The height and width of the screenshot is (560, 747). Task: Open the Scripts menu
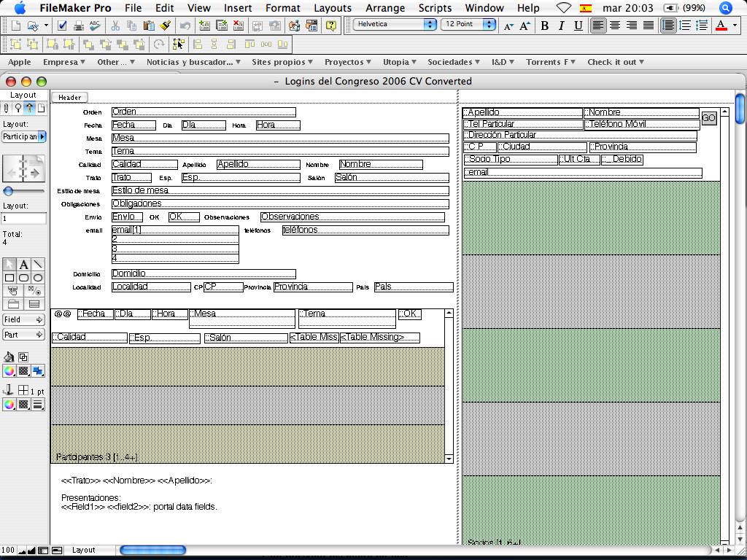coord(435,8)
